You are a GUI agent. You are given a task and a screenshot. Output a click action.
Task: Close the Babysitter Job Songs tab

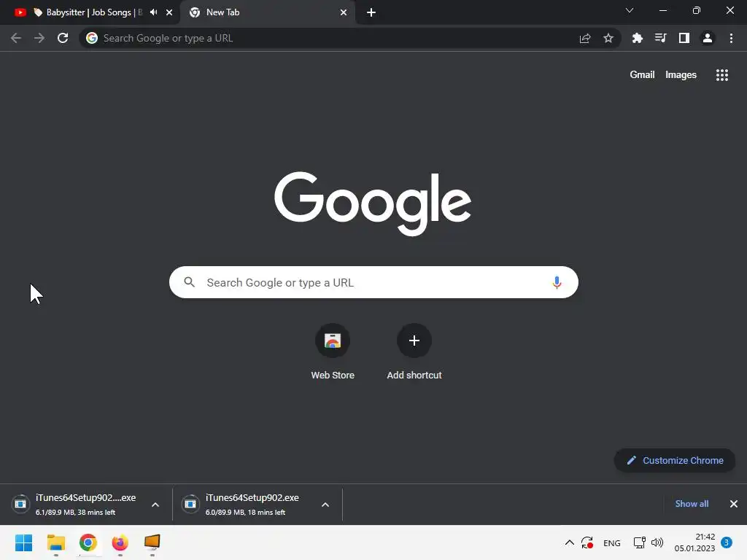click(x=169, y=12)
